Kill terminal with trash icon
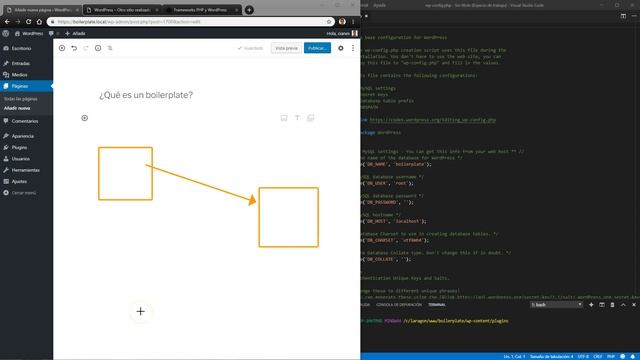This screenshot has height=360, width=640. pyautogui.click(x=612, y=305)
